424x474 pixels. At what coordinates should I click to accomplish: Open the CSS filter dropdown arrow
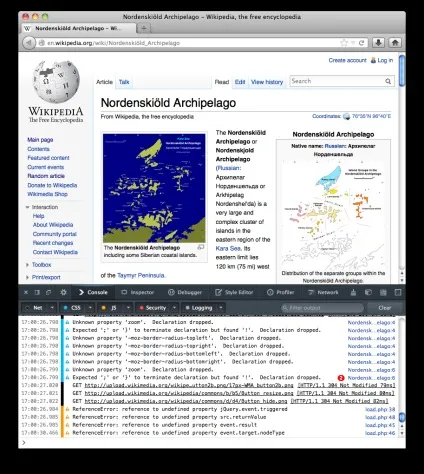[x=90, y=308]
